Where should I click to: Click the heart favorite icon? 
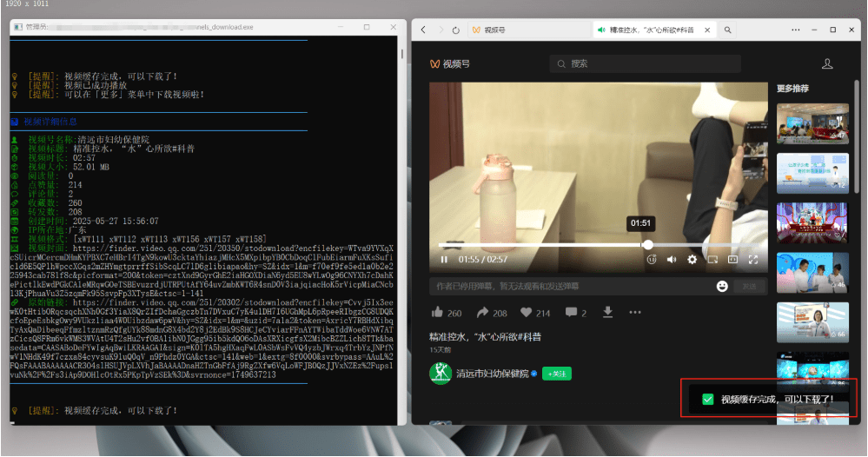click(x=526, y=313)
